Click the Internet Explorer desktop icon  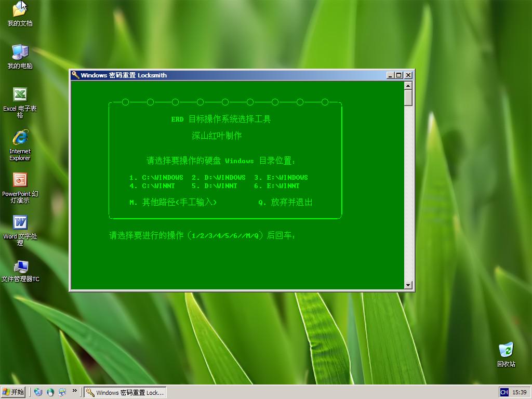[x=20, y=138]
